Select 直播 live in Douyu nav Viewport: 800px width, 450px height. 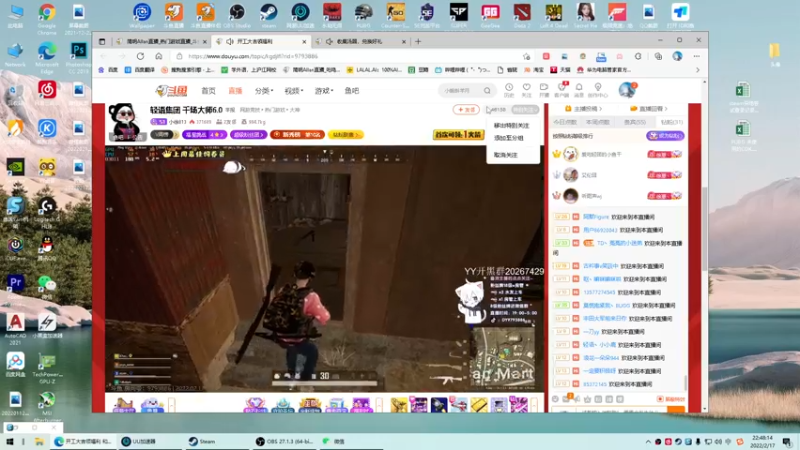pyautogui.click(x=235, y=91)
